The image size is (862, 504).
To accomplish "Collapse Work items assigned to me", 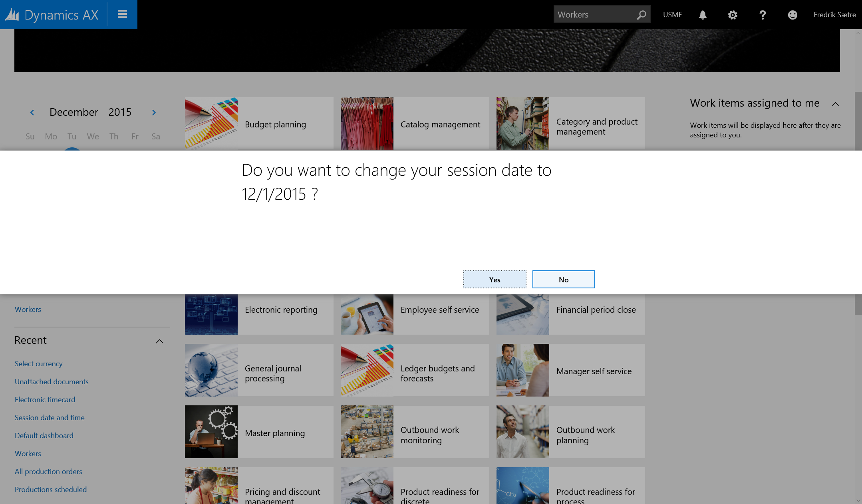I will [835, 104].
